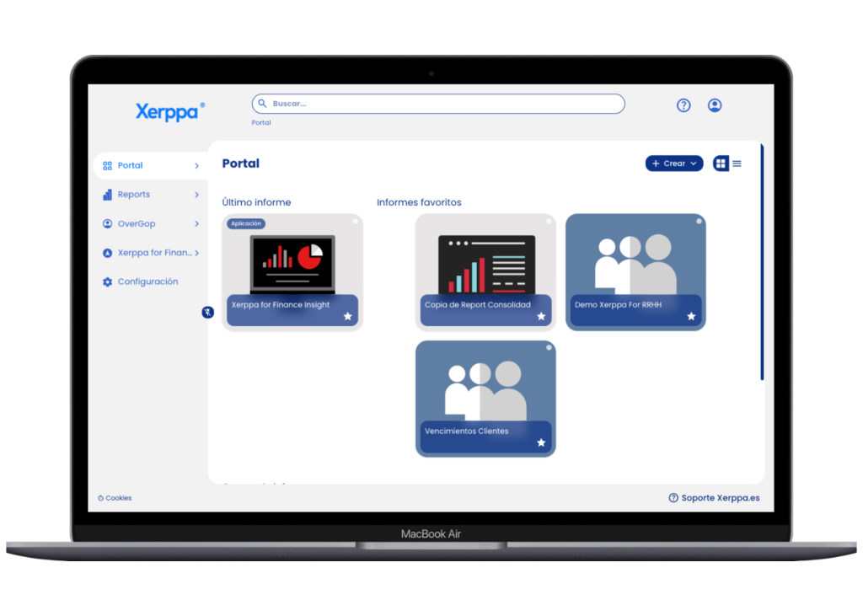
Task: Click the search magnifier icon
Action: click(263, 104)
